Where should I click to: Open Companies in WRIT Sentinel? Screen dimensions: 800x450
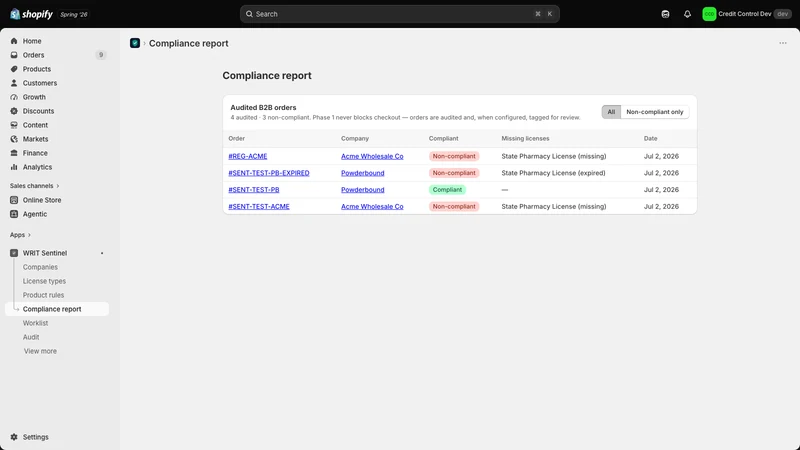point(40,267)
